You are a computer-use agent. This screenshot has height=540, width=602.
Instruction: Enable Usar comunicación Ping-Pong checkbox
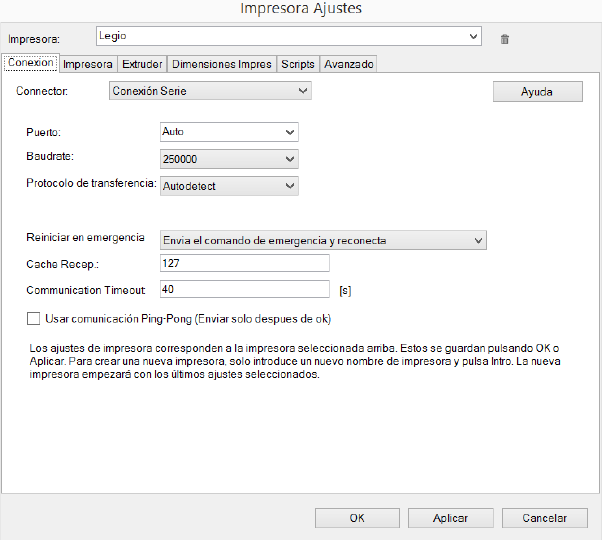click(34, 319)
